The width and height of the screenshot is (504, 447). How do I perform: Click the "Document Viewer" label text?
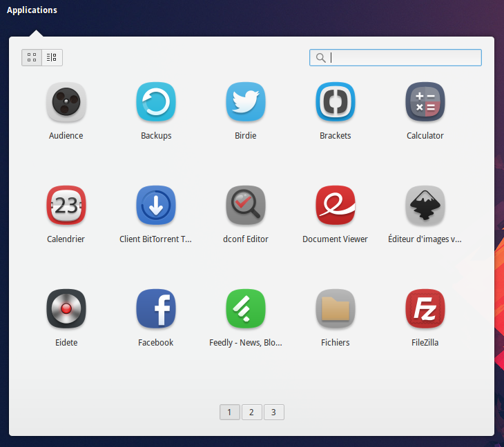pyautogui.click(x=335, y=239)
